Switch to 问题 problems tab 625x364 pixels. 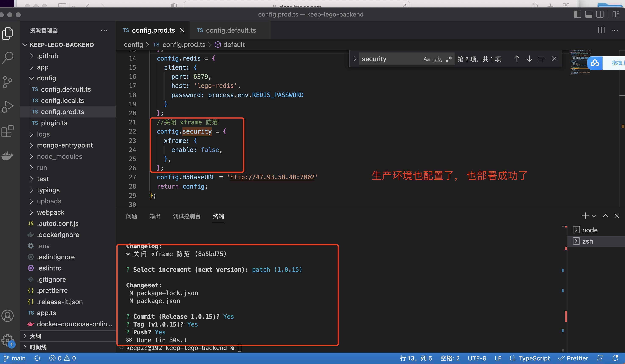pyautogui.click(x=131, y=216)
